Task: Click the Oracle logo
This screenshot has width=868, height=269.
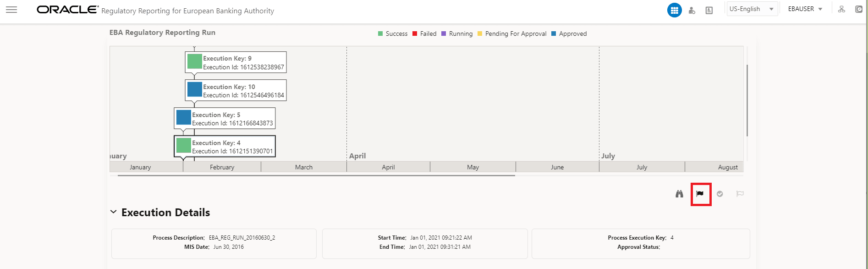Action: tap(67, 10)
